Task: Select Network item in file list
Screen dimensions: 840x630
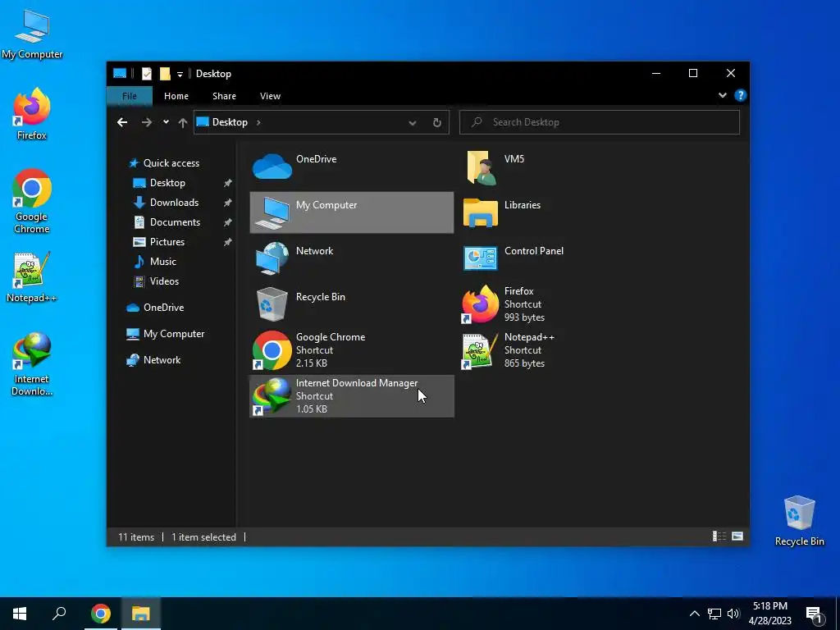Action: pyautogui.click(x=351, y=258)
